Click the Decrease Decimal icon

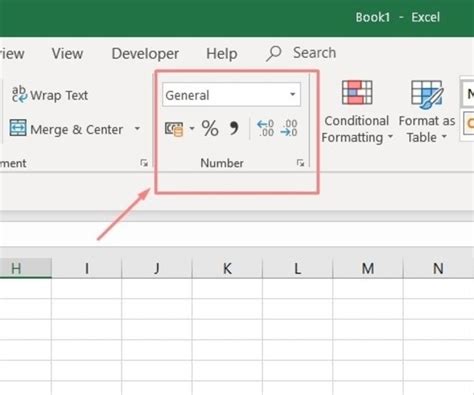pos(289,128)
